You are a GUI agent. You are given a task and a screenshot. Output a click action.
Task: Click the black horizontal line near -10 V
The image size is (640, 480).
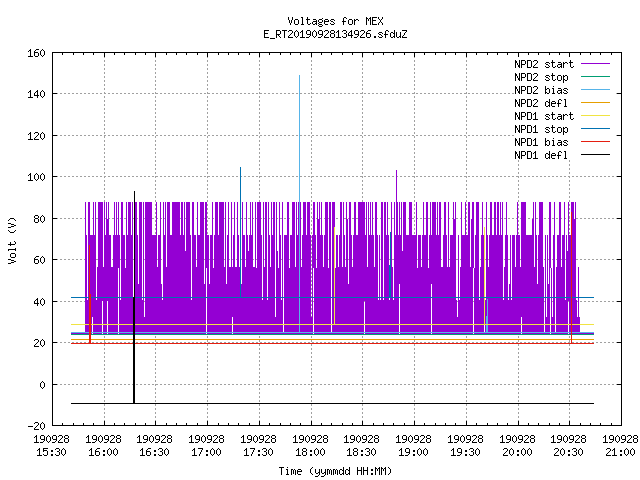pos(333,403)
